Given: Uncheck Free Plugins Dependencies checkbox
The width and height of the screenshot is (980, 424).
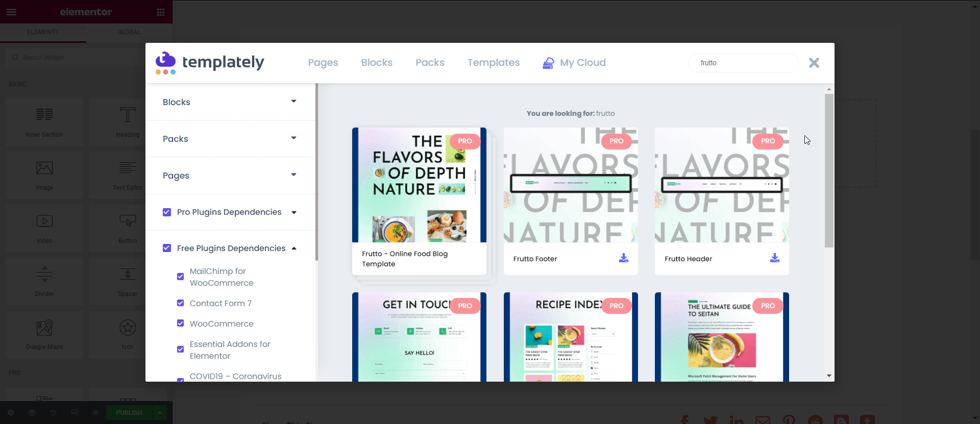Looking at the screenshot, I should pos(167,248).
